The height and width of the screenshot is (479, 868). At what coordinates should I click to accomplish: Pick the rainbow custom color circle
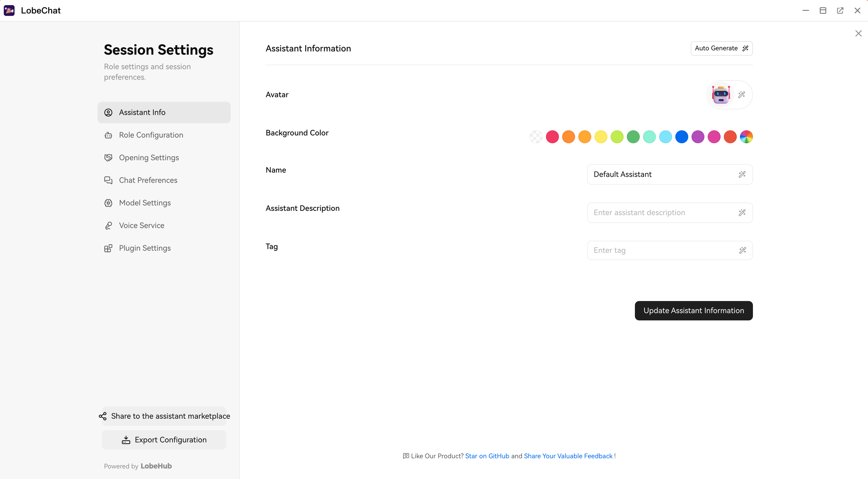[746, 137]
